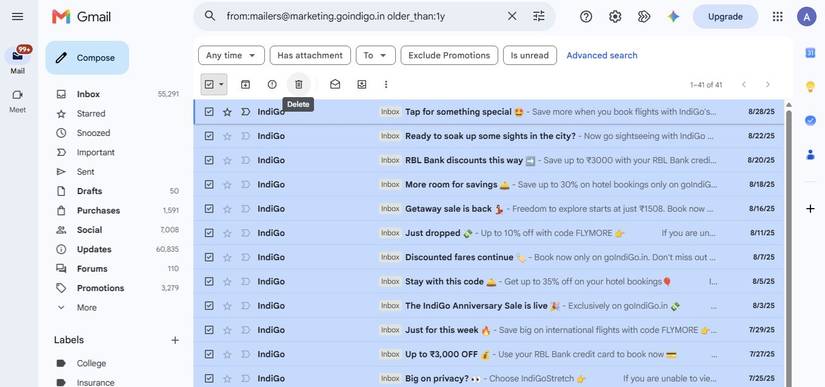Click the Upgrade button
Screen dimensions: 825x387
pyautogui.click(x=725, y=16)
